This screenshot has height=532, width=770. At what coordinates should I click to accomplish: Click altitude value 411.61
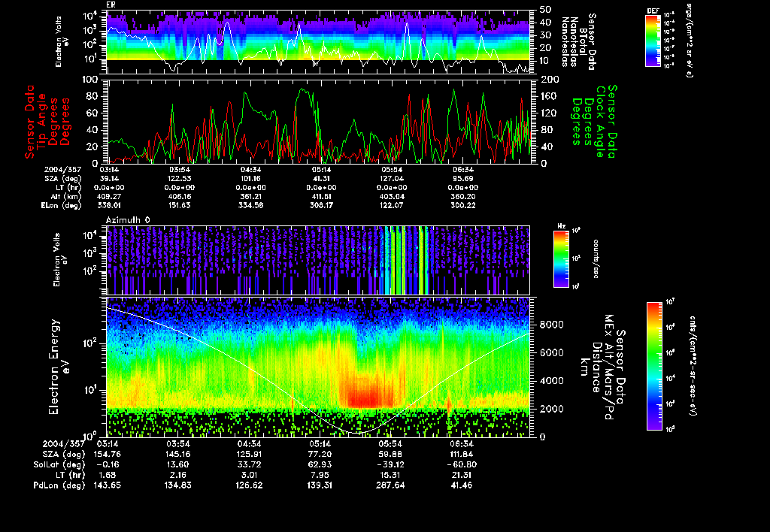[320, 196]
